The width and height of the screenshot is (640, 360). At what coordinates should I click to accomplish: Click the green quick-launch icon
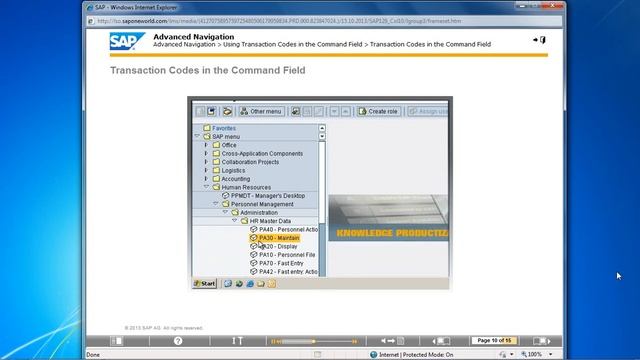click(239, 283)
